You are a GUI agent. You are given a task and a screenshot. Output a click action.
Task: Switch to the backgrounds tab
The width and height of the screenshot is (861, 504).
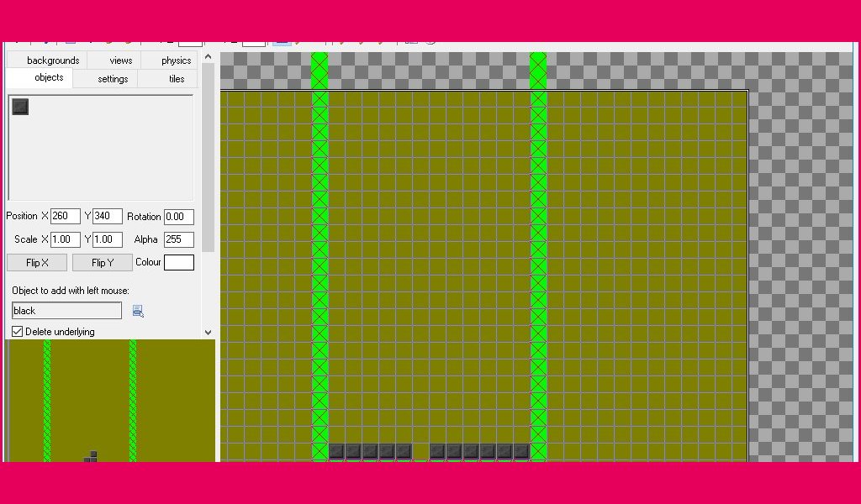click(53, 60)
